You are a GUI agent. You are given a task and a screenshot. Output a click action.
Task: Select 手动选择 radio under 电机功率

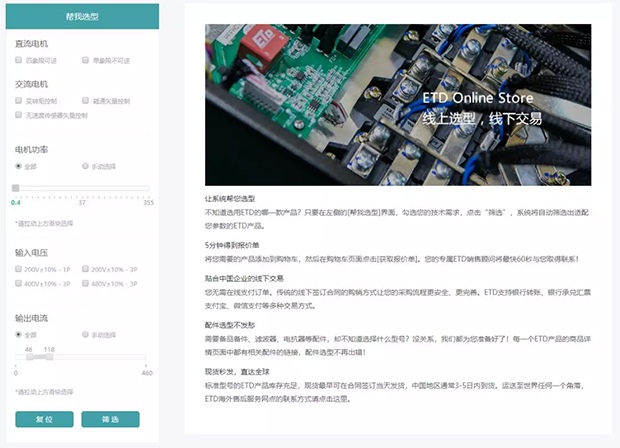pyautogui.click(x=85, y=166)
